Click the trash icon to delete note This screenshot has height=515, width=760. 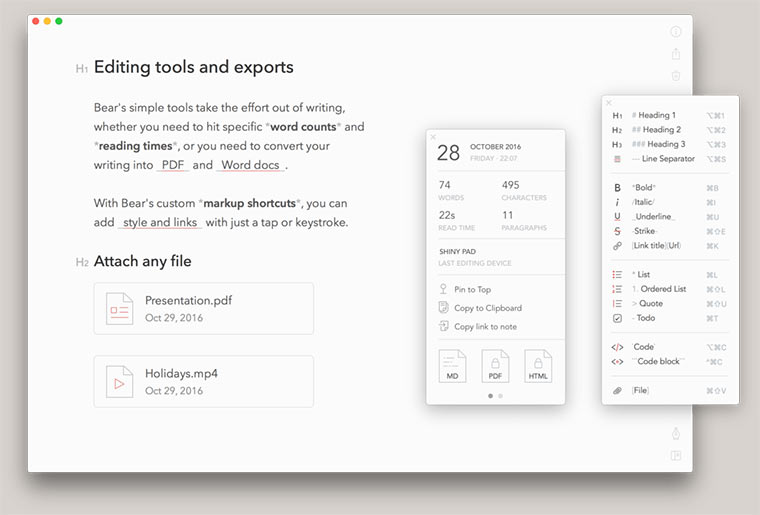(x=676, y=76)
